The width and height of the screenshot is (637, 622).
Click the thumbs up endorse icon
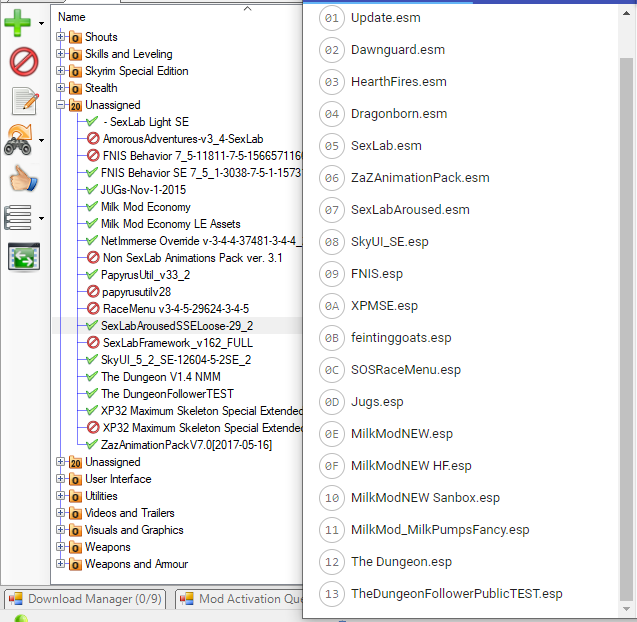(x=24, y=178)
